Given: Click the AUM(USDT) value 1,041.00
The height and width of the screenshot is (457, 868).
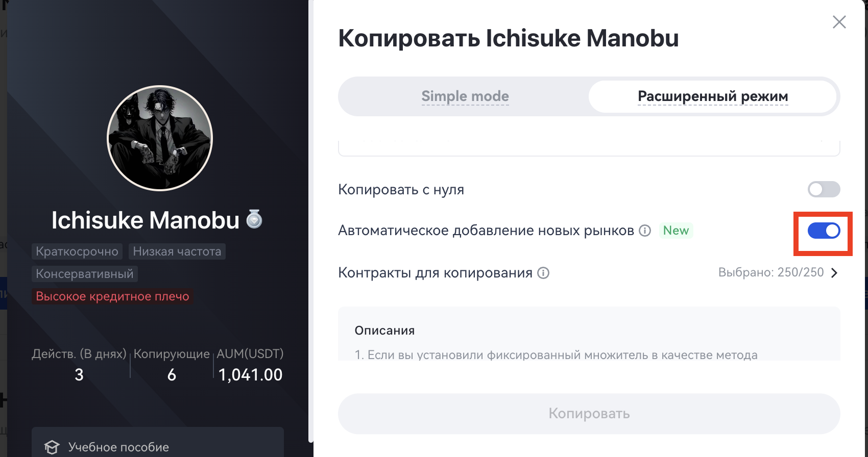Looking at the screenshot, I should (250, 375).
